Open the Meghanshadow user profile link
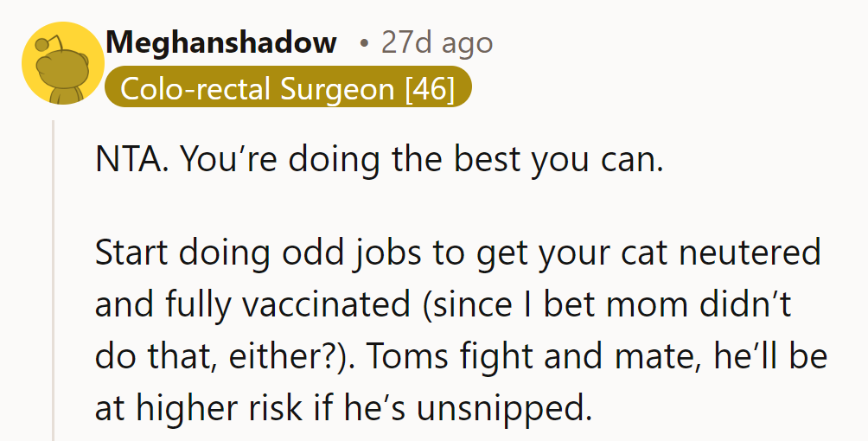Screen dimensions: 868x441 coord(220,43)
